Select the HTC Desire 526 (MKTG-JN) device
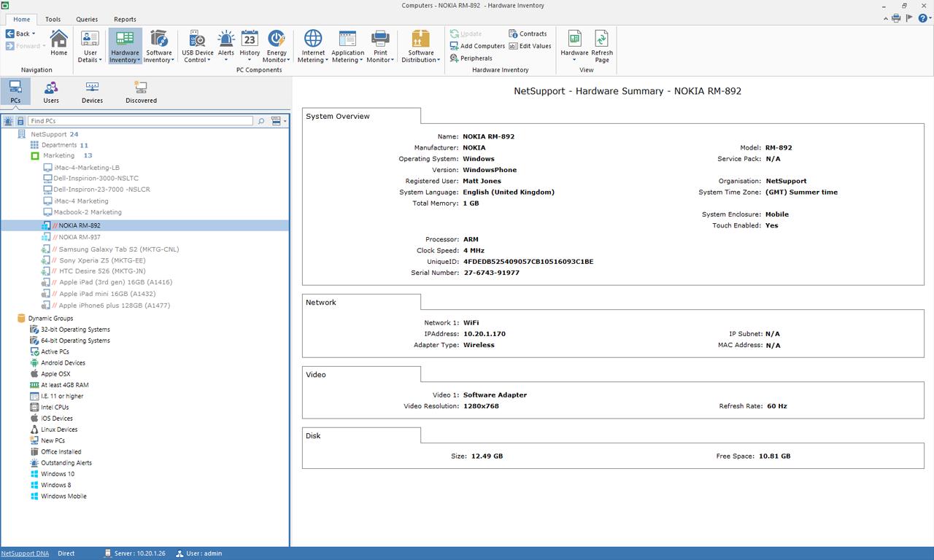The image size is (934, 560). pos(102,271)
